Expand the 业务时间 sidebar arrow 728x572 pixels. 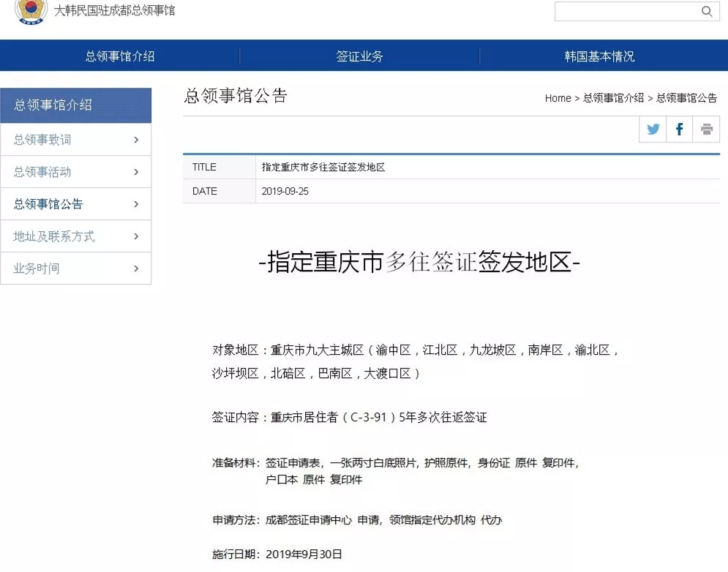(136, 268)
